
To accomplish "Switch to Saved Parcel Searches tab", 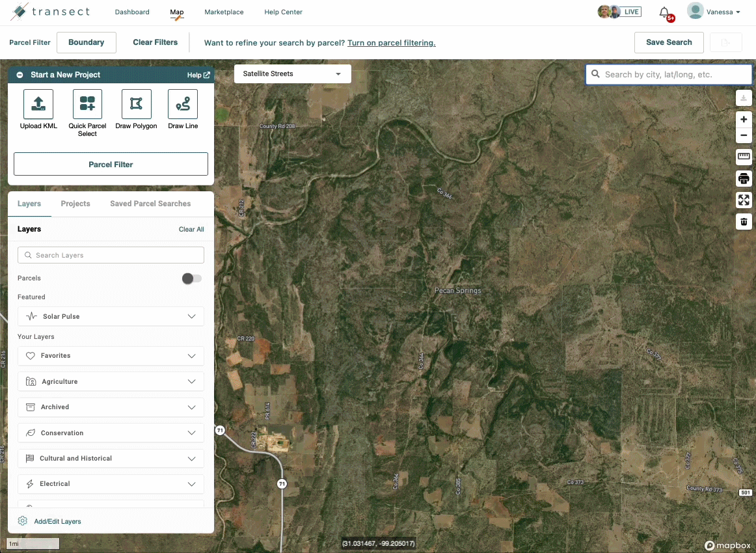I will pos(150,204).
